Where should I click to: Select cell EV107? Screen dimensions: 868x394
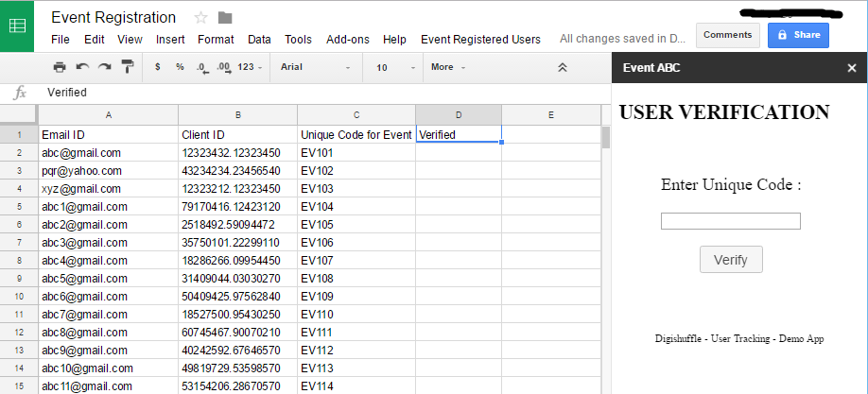coord(356,261)
